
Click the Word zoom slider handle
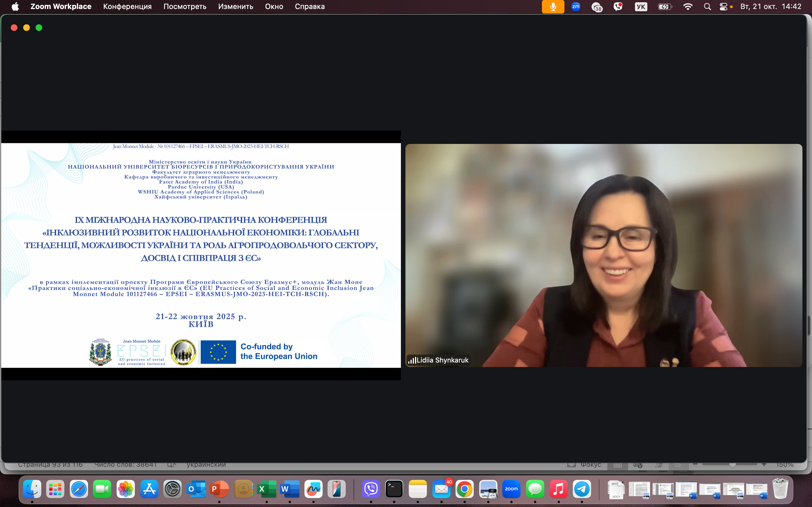click(732, 465)
